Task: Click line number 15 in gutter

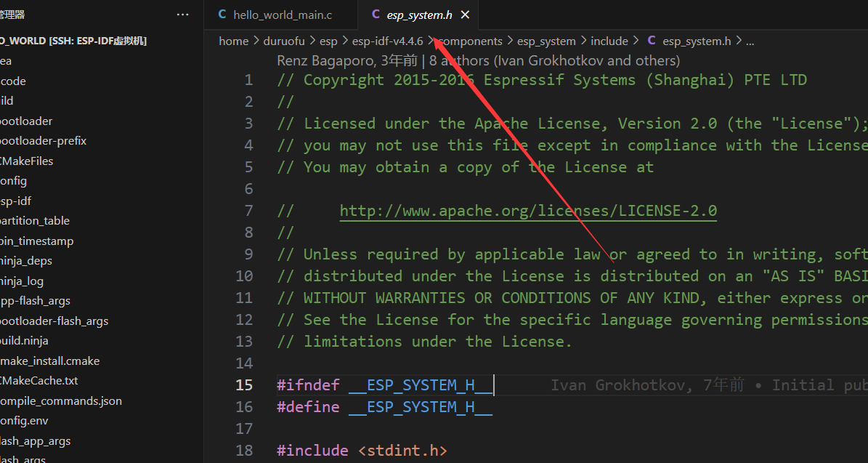Action: tap(244, 385)
